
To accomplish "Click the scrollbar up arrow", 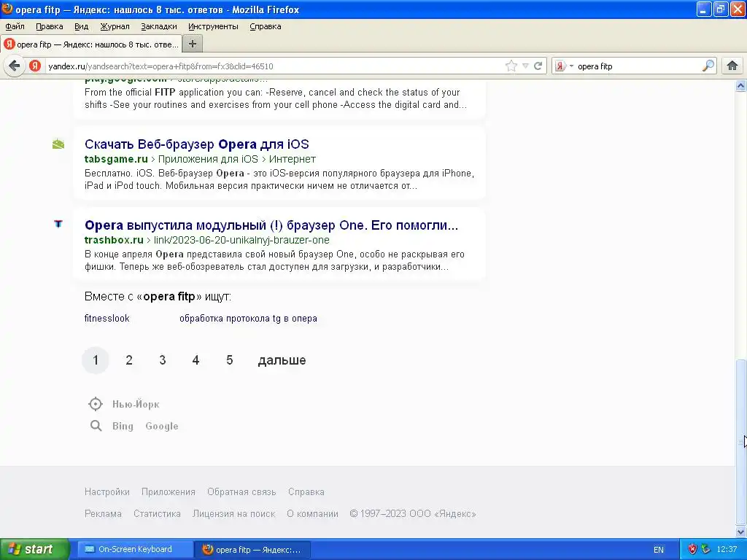I will click(741, 86).
